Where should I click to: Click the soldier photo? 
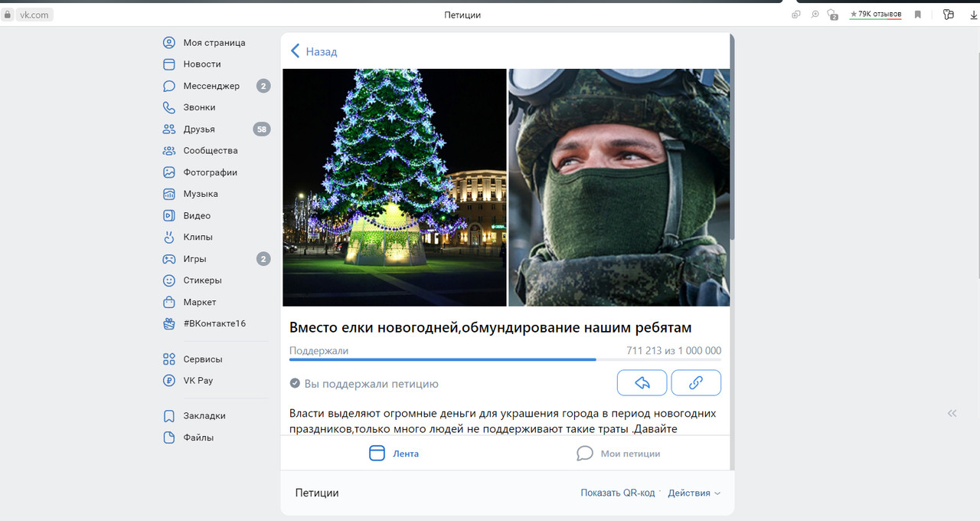619,188
